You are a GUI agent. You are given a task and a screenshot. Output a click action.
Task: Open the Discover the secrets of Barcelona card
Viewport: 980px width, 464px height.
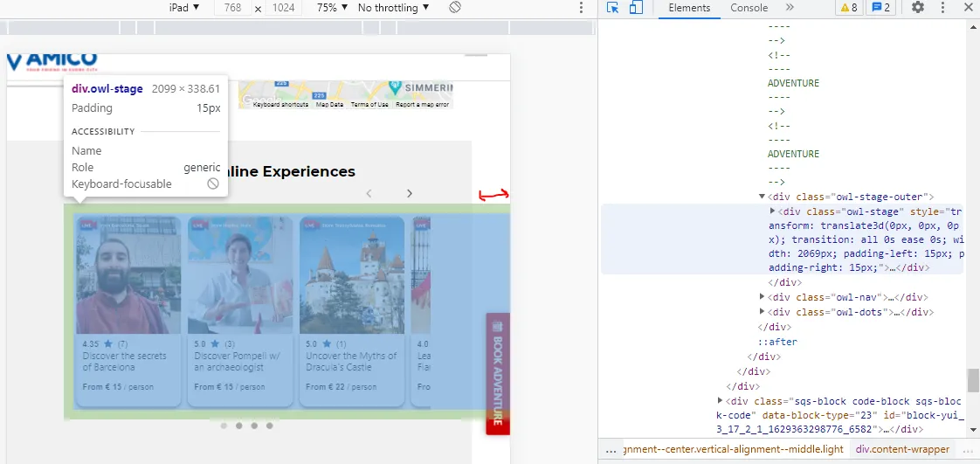[x=128, y=311]
